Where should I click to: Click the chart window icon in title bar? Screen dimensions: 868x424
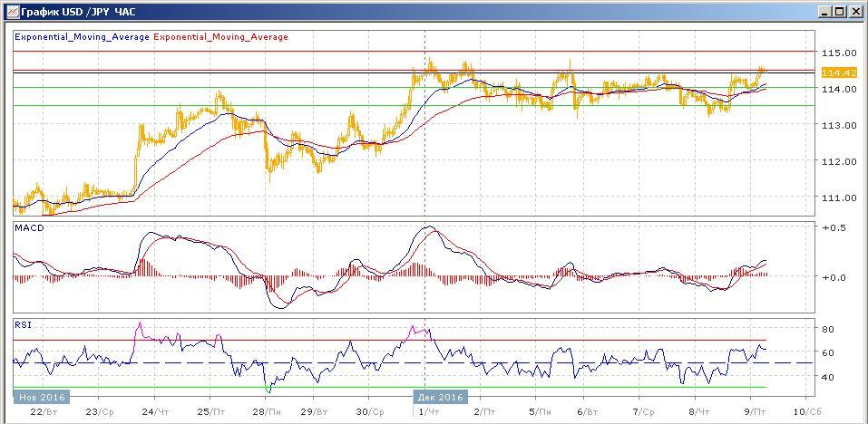click(x=11, y=11)
